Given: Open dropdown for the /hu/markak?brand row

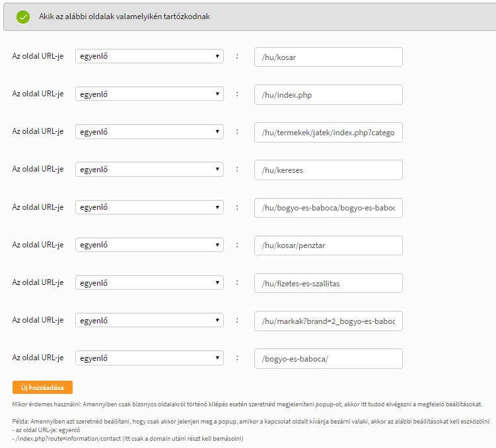Looking at the screenshot, I should click(149, 321).
